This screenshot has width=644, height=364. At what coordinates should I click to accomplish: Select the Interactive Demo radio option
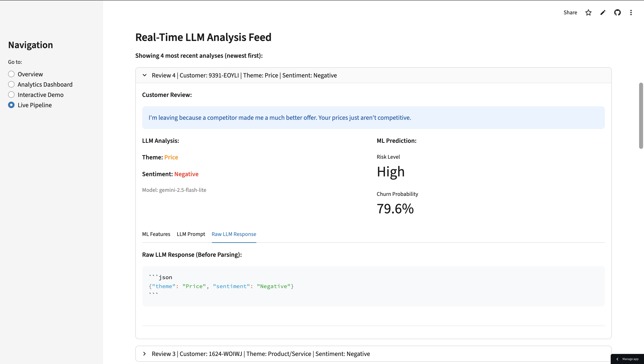pos(11,95)
